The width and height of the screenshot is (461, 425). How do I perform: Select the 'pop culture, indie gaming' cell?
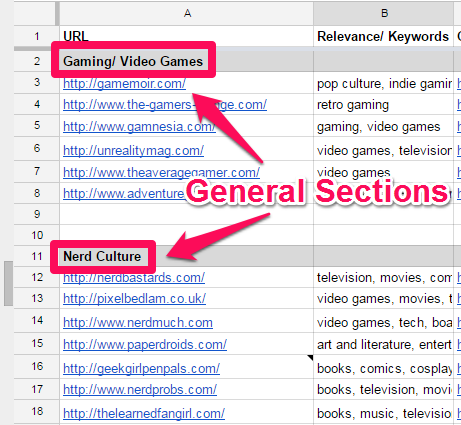[383, 83]
